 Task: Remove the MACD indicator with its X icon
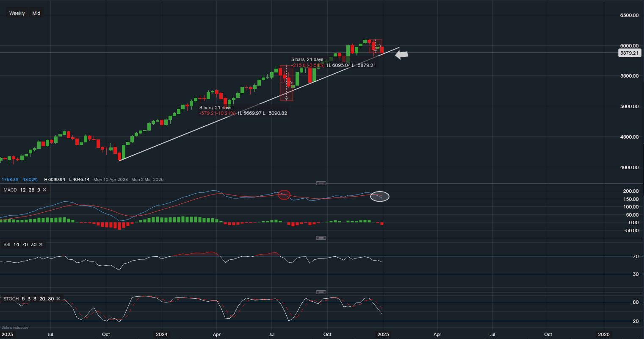pyautogui.click(x=44, y=190)
